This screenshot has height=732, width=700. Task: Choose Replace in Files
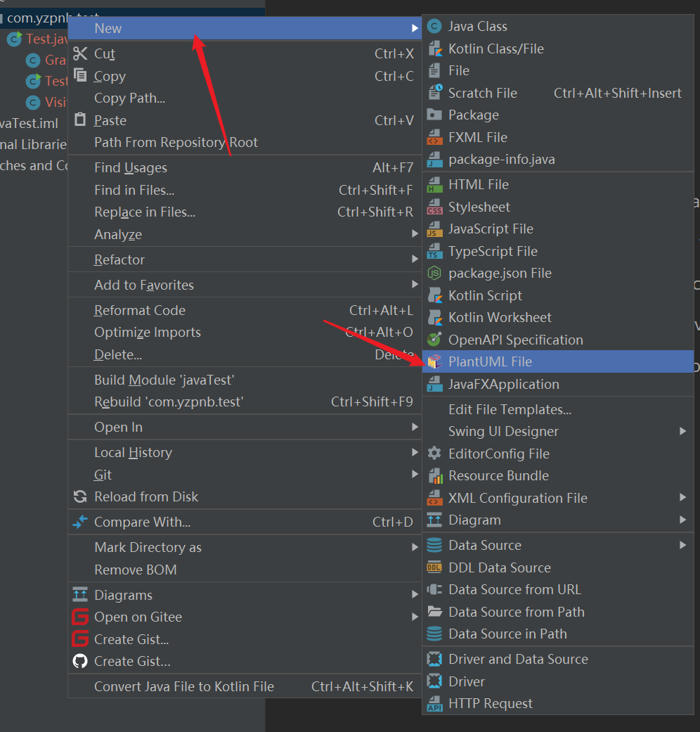point(245,212)
